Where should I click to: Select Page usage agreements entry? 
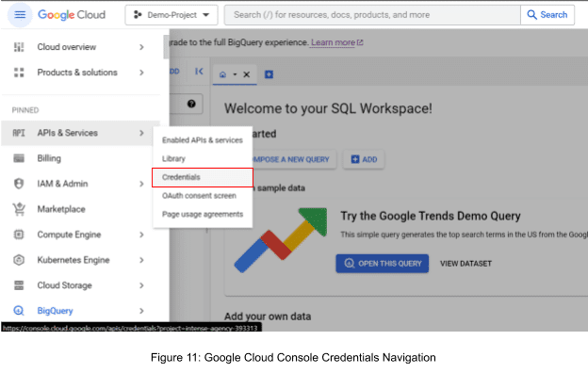tap(203, 214)
